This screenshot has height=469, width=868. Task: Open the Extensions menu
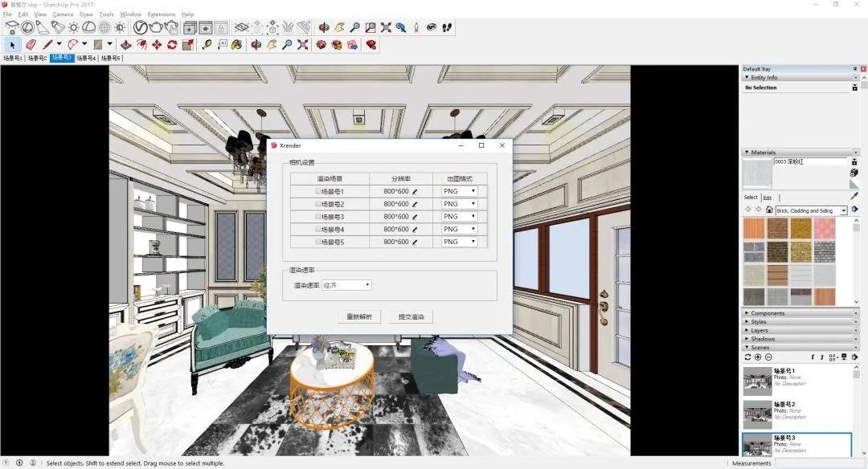tap(161, 14)
